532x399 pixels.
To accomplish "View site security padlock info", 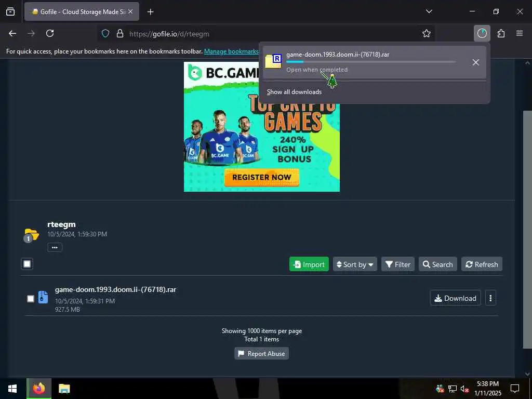I will click(120, 34).
